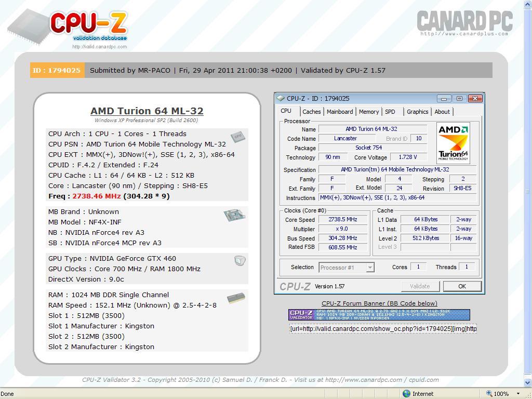Click the Technology 90 nm field
The width and height of the screenshot is (532, 399).
333,157
